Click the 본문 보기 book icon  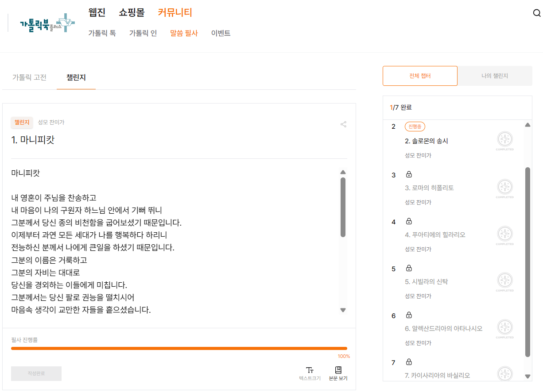[338, 370]
